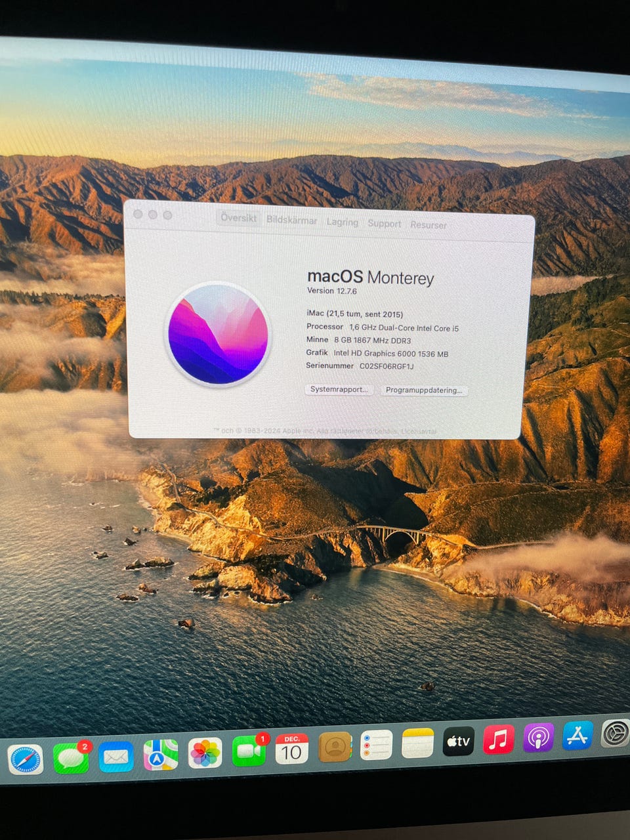
Task: Open Safari from the Dock
Action: (x=25, y=759)
